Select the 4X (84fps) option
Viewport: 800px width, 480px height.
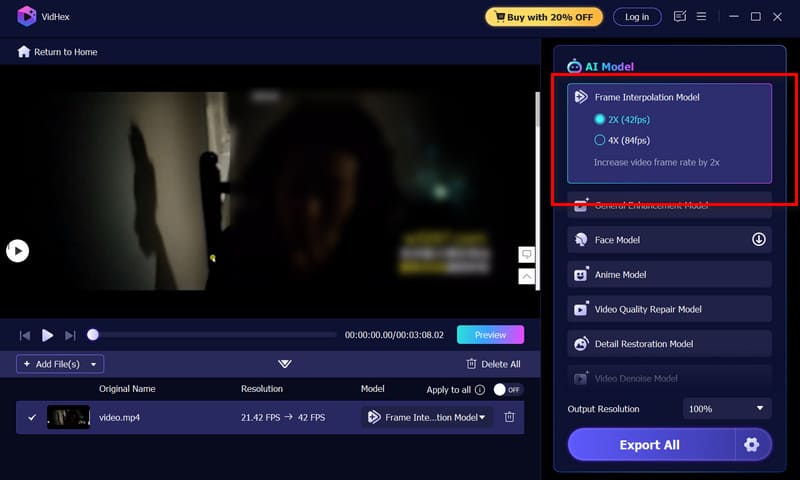pyautogui.click(x=600, y=140)
